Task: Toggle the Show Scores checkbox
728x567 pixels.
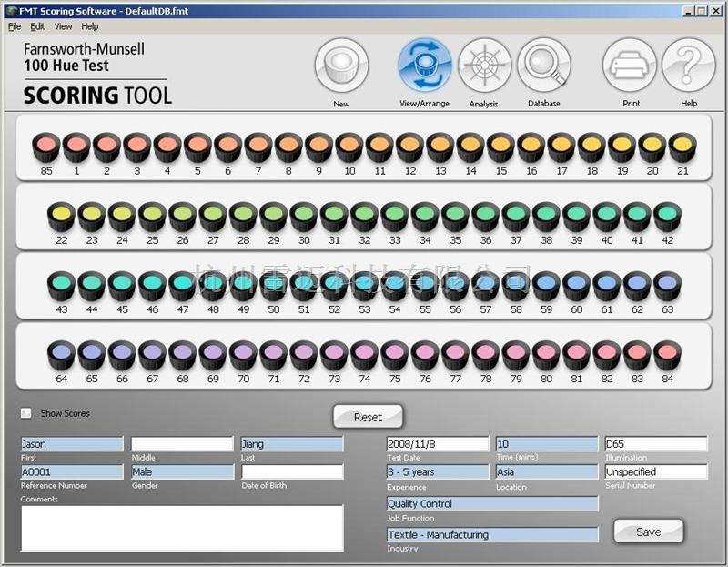Action: tap(26, 413)
